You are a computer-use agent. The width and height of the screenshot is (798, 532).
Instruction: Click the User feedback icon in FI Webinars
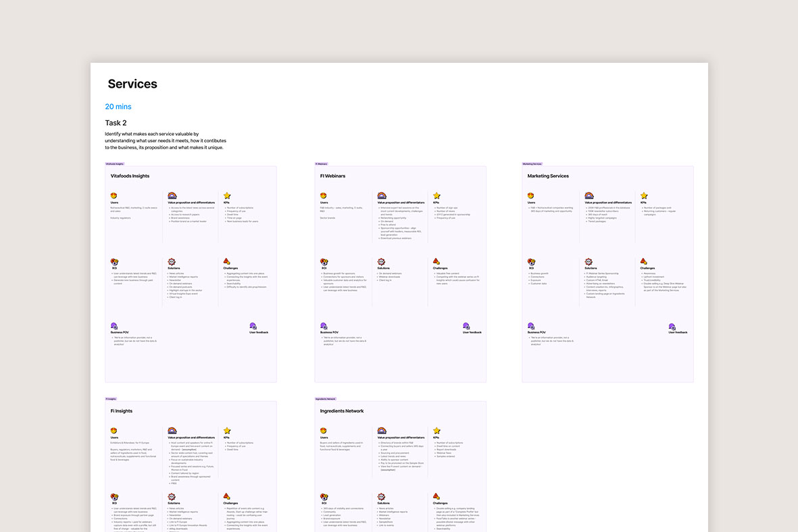(x=466, y=326)
